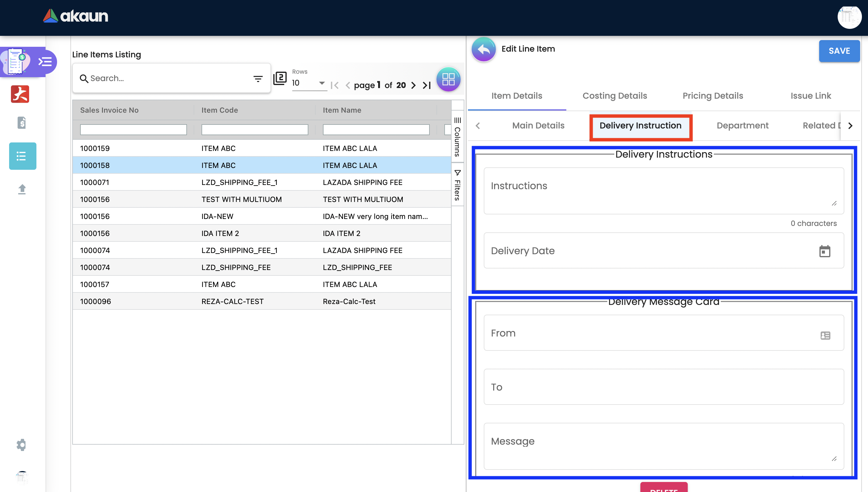Click the back arrow beside Edit Line Item
This screenshot has height=492, width=868.
tap(483, 49)
